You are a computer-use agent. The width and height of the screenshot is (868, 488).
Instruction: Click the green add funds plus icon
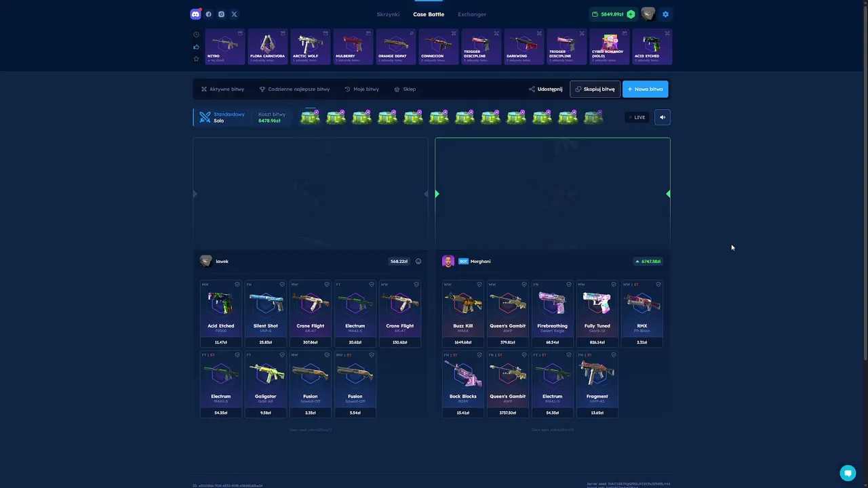631,14
